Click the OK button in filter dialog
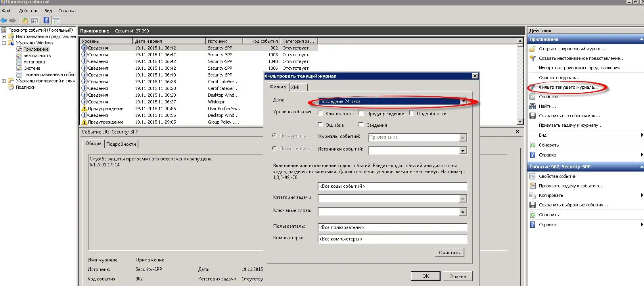This screenshot has height=286, width=644. tap(425, 276)
